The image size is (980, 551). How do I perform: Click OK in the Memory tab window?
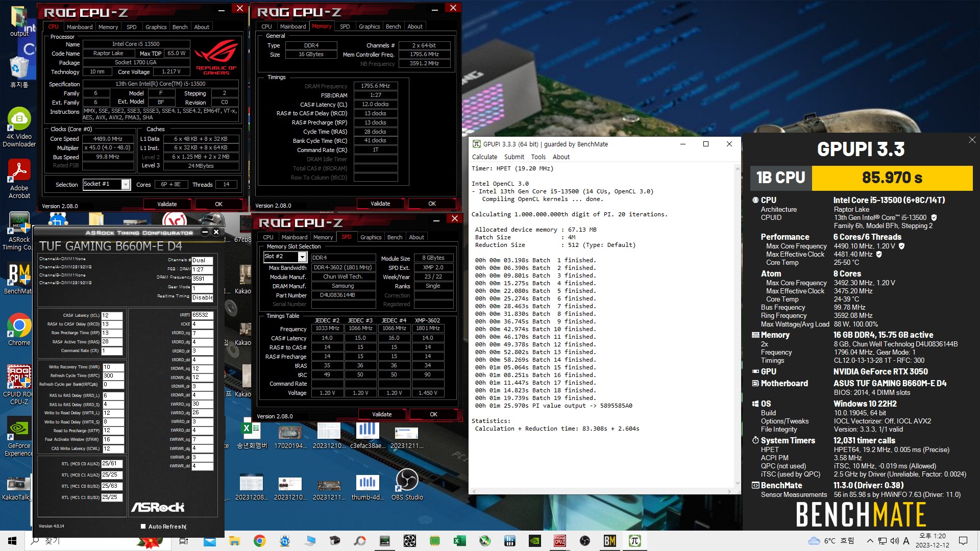[x=432, y=204]
